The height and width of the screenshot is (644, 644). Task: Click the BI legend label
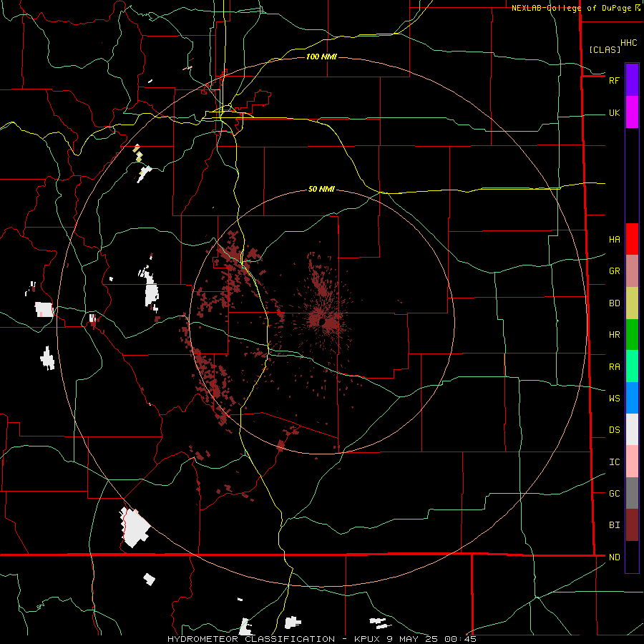(614, 525)
